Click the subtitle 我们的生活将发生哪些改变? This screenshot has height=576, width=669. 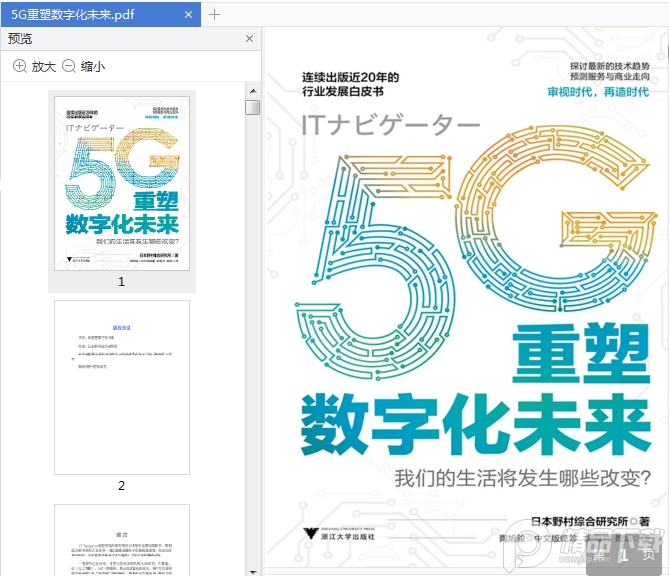[x=523, y=478]
